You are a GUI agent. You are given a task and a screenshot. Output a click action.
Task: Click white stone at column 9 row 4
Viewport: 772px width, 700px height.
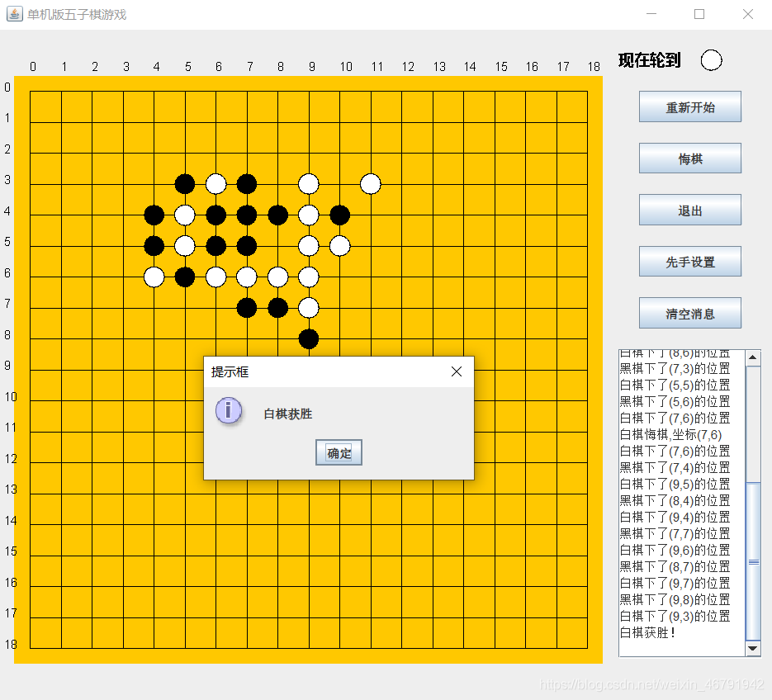click(309, 215)
